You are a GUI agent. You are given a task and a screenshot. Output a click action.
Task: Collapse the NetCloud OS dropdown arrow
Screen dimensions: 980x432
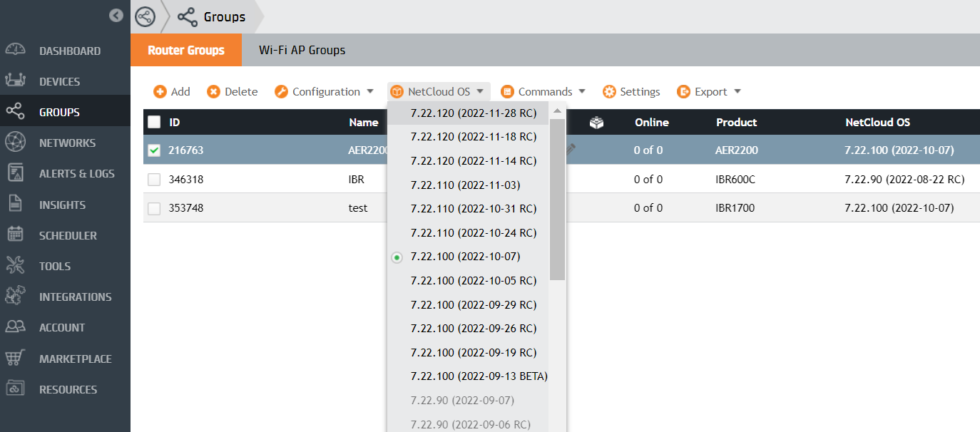[481, 91]
